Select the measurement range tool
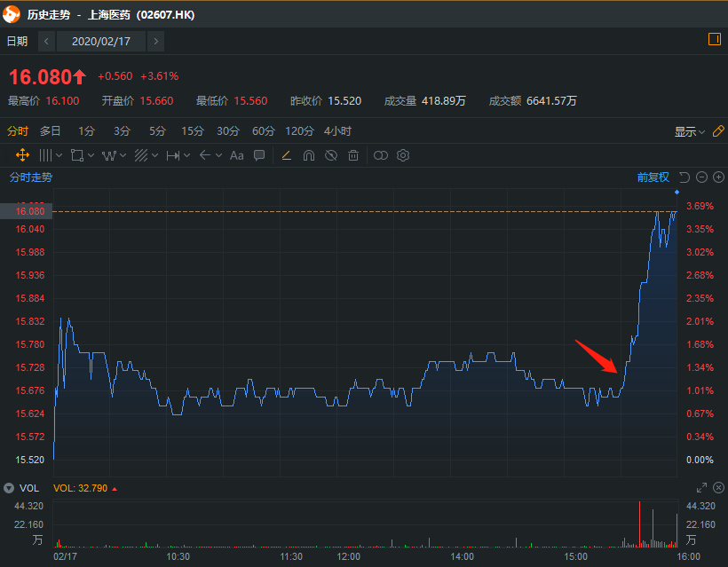The image size is (728, 567). 173,155
